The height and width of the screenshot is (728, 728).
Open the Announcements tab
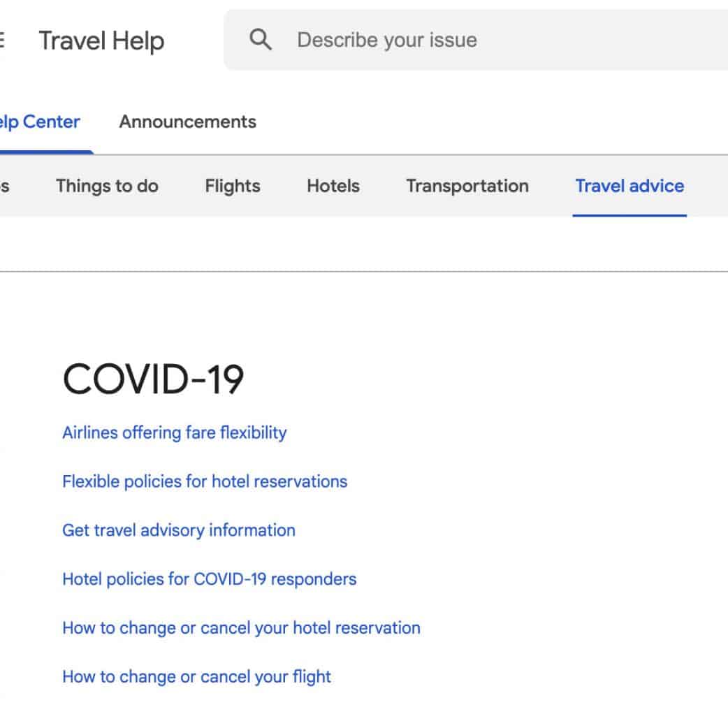(x=187, y=122)
